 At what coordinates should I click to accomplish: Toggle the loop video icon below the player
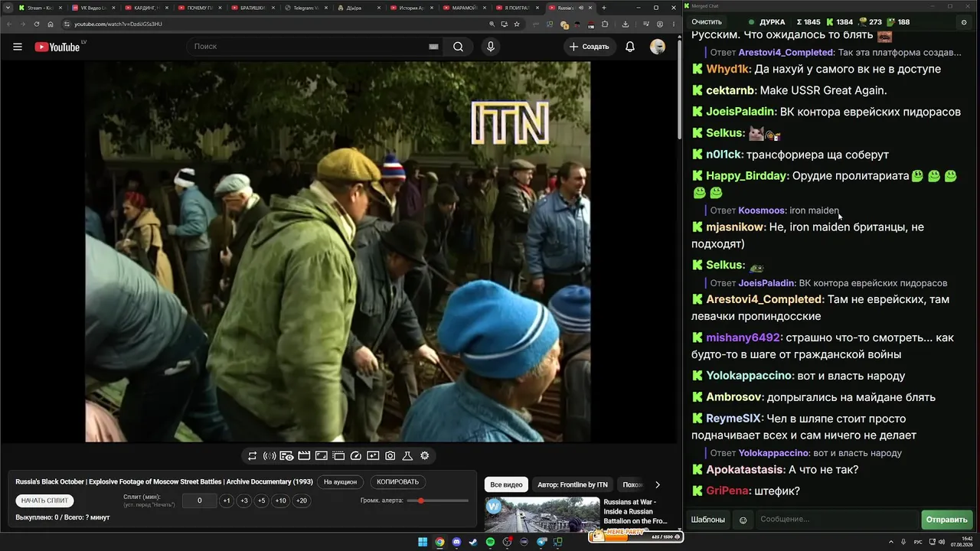252,456
